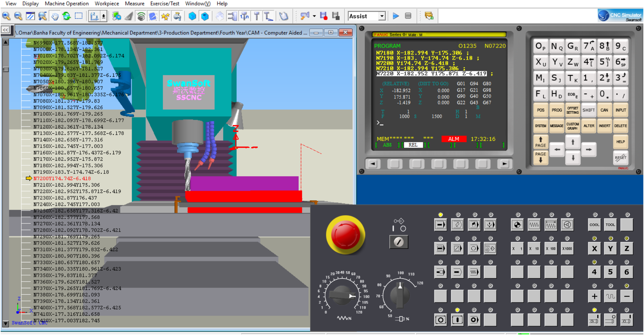Click the scroll down arrow of the code list
644x335 pixels.
(x=6, y=324)
